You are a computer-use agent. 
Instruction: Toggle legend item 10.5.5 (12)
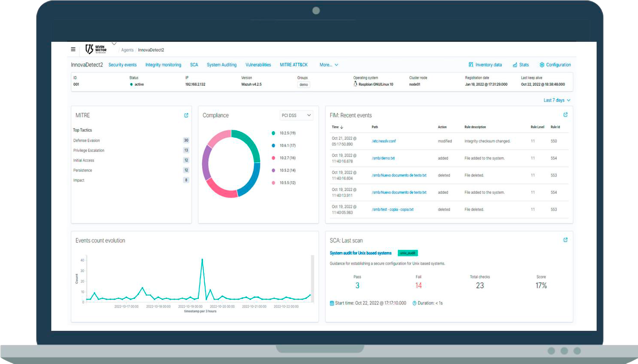click(284, 183)
